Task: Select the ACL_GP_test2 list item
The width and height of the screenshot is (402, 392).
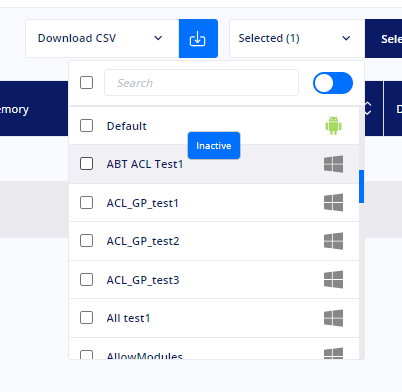Action: (214, 241)
